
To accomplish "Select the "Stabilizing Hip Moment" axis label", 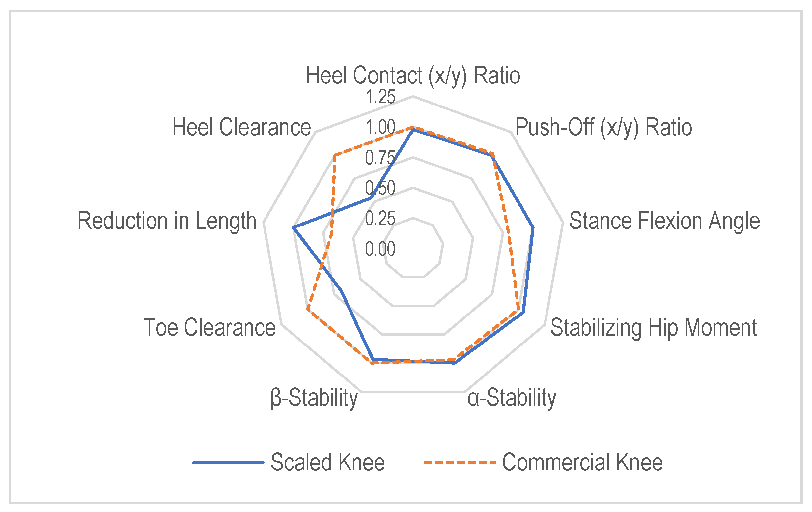I will (654, 328).
